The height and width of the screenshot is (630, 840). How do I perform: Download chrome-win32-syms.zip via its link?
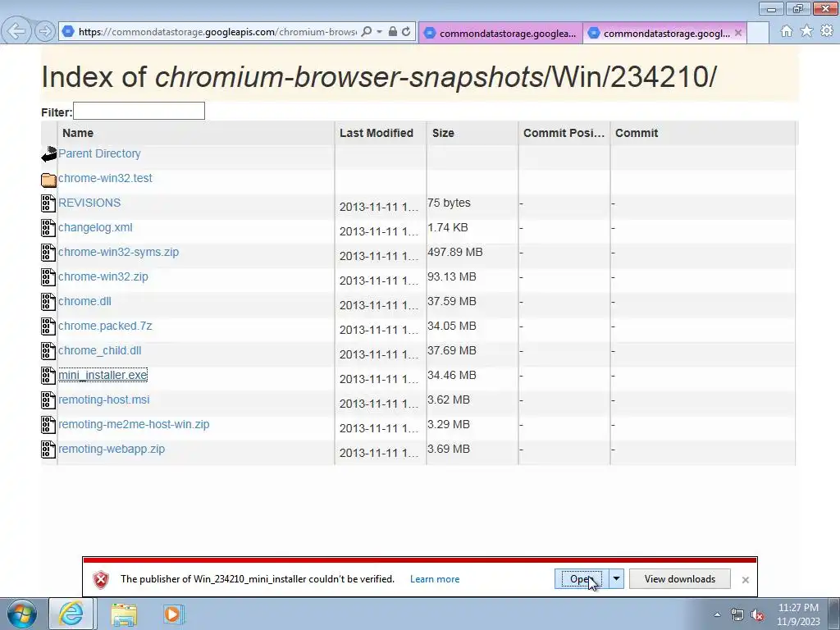tap(118, 253)
